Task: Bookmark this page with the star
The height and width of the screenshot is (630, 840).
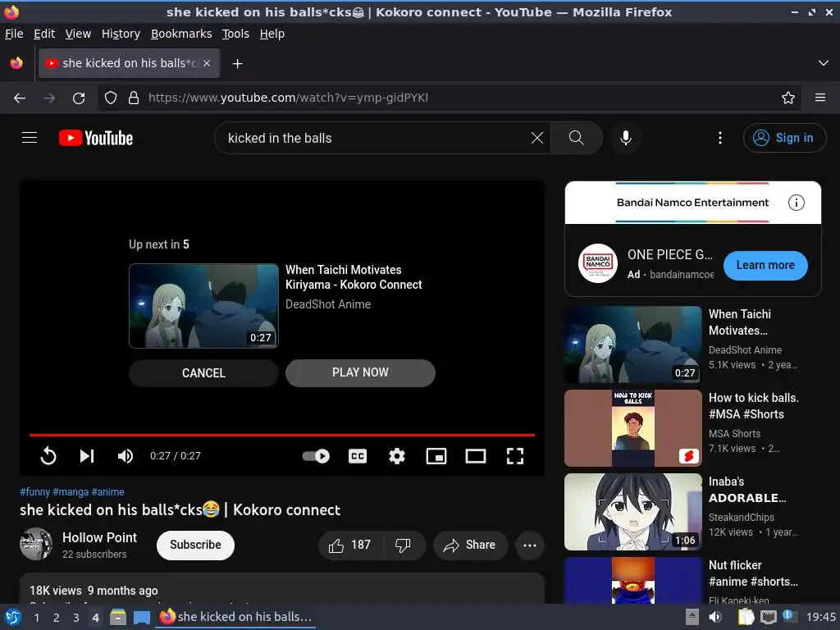Action: [x=788, y=98]
